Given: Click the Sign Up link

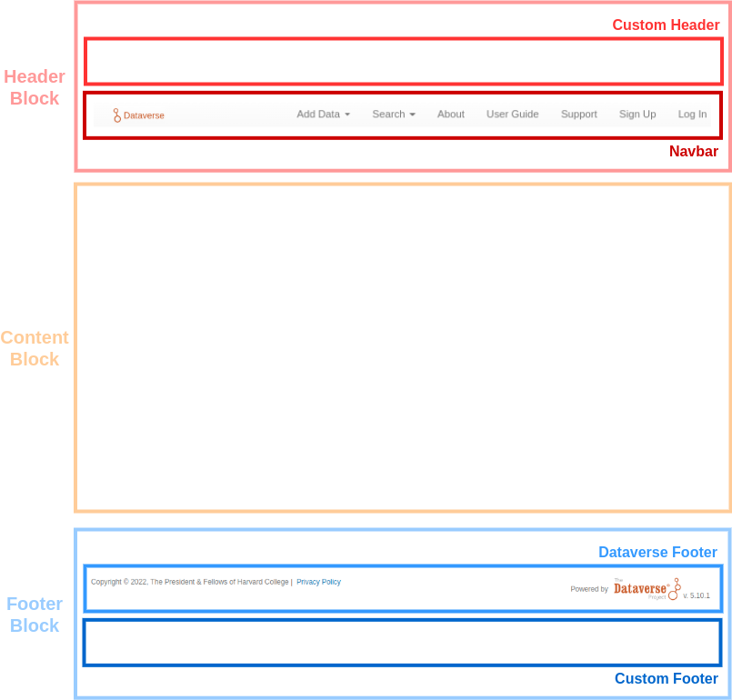Looking at the screenshot, I should (637, 115).
